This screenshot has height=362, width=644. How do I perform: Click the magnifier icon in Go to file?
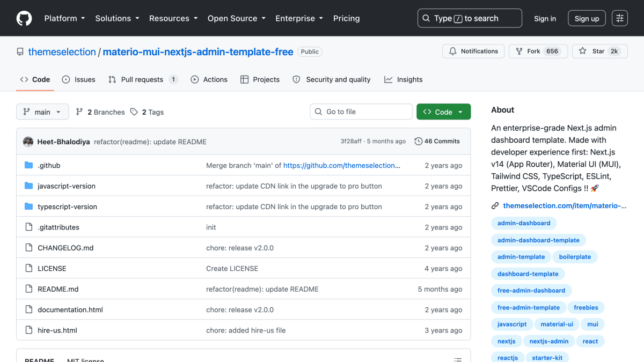coord(318,112)
